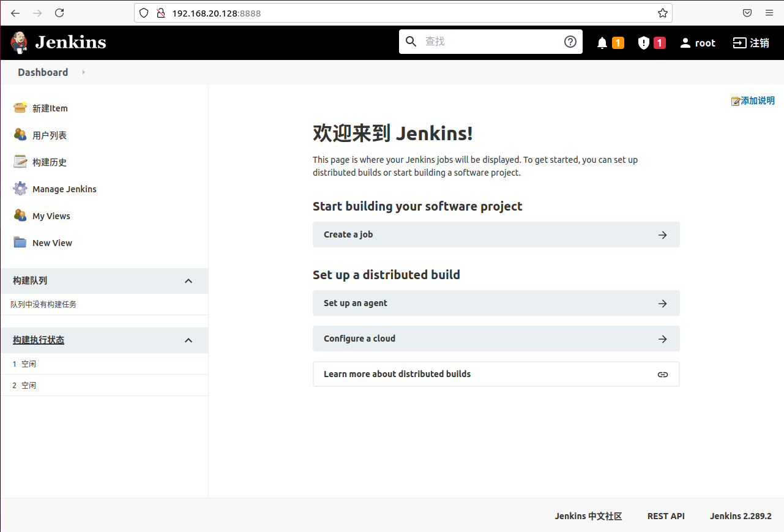This screenshot has width=784, height=532.
Task: Open My Views in sidebar
Action: click(x=51, y=216)
